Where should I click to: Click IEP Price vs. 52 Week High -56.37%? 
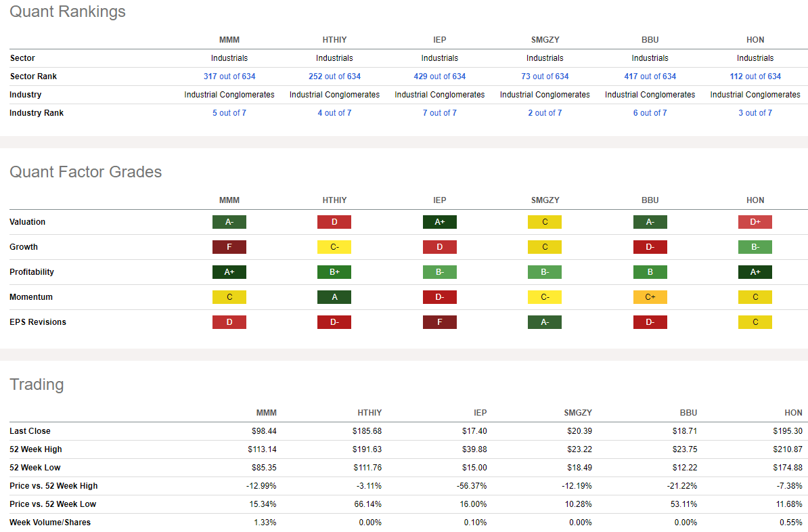pyautogui.click(x=472, y=486)
